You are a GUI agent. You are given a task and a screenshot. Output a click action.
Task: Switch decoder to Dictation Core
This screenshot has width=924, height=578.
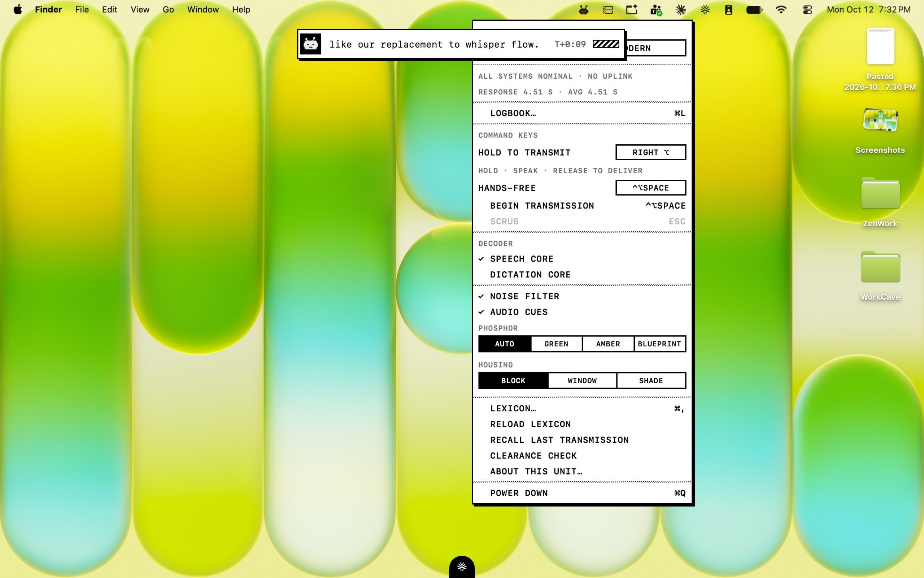[582, 275]
